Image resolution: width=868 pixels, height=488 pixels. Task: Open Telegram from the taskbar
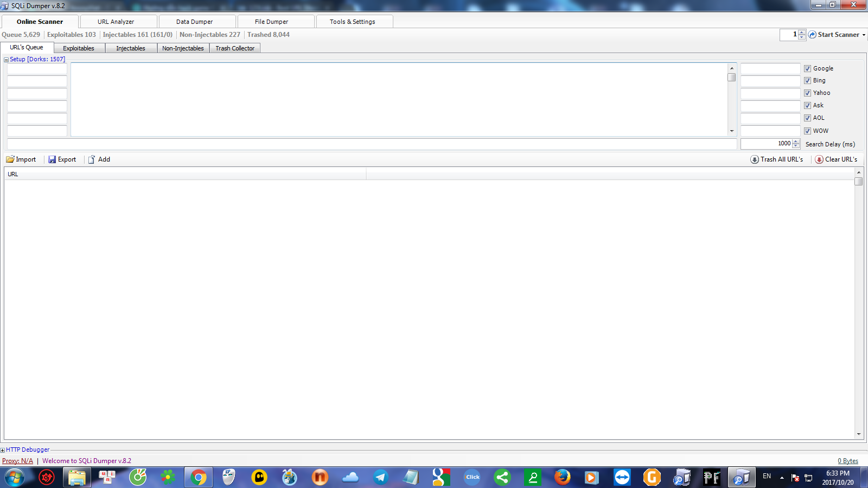pyautogui.click(x=381, y=478)
